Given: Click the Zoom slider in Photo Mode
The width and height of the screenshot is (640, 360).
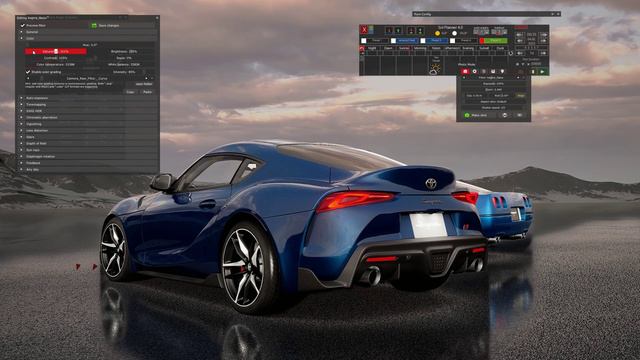Looking at the screenshot, I should [x=493, y=90].
